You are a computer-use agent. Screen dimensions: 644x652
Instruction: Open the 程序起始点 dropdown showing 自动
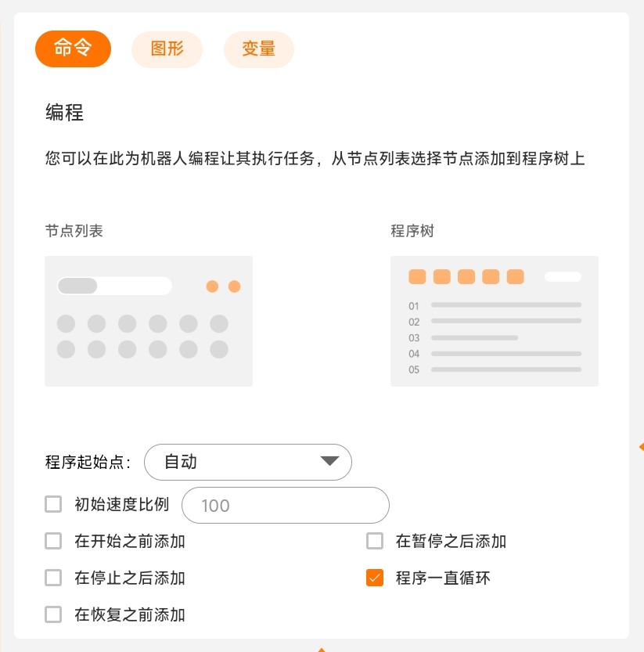pos(248,462)
